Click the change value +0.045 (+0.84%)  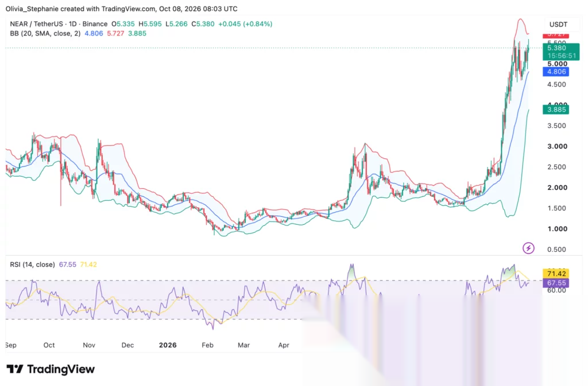pyautogui.click(x=245, y=24)
